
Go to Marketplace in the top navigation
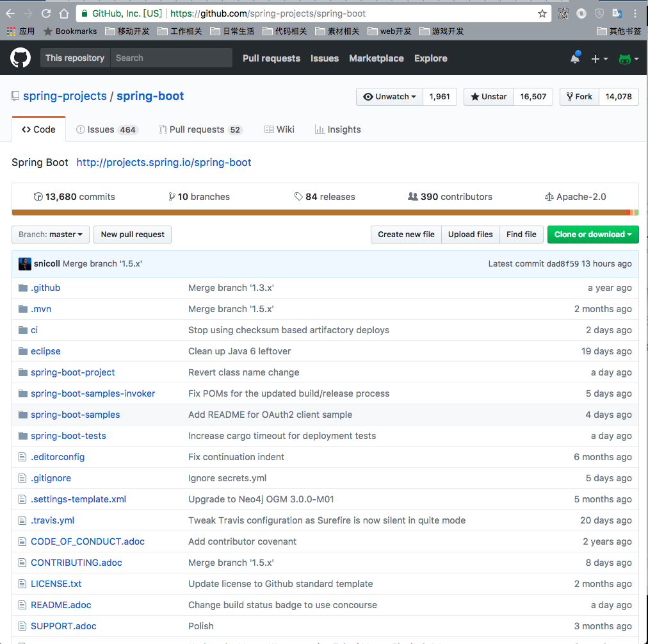377,58
